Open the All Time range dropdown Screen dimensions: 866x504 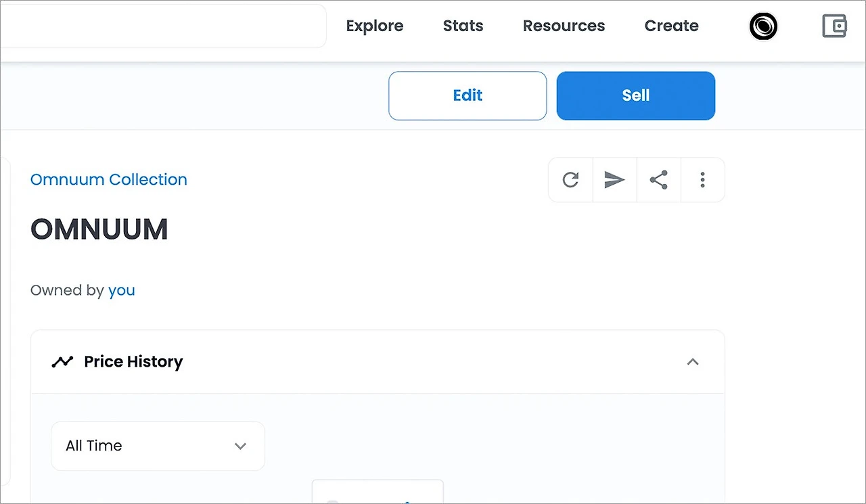[x=158, y=446]
